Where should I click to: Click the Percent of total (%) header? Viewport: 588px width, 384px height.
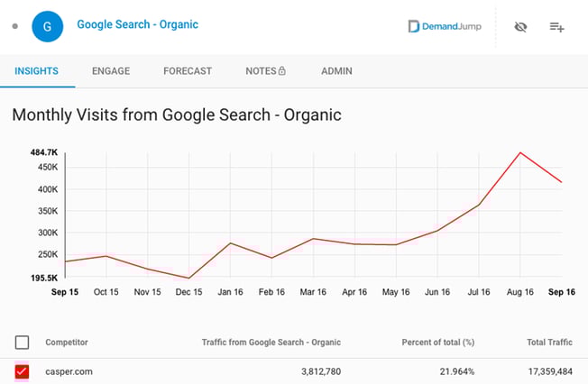point(438,343)
